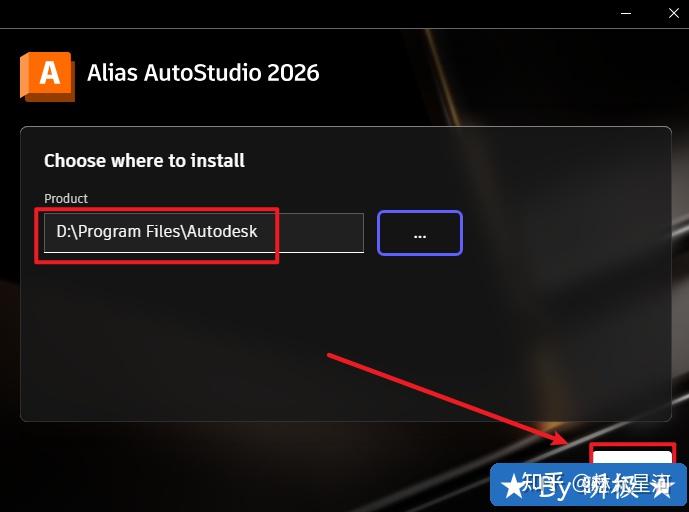689x512 pixels.
Task: Click inside the Product install path field
Action: click(x=204, y=232)
